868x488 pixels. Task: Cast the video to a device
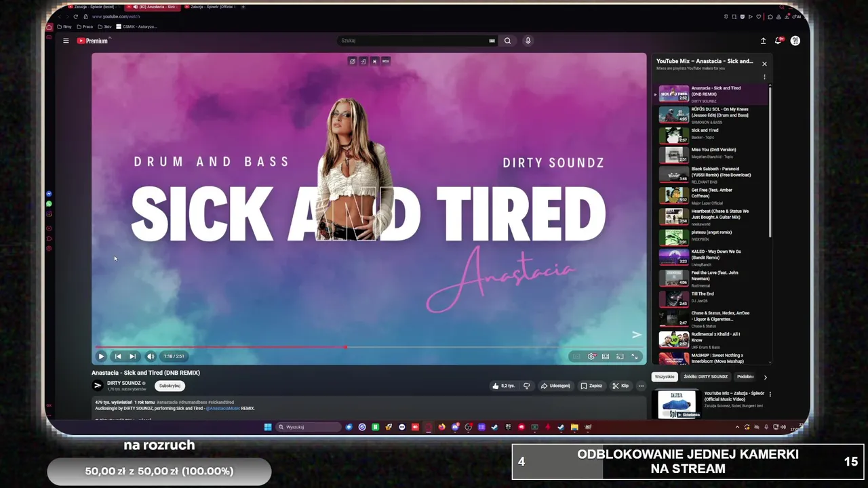pyautogui.click(x=620, y=356)
